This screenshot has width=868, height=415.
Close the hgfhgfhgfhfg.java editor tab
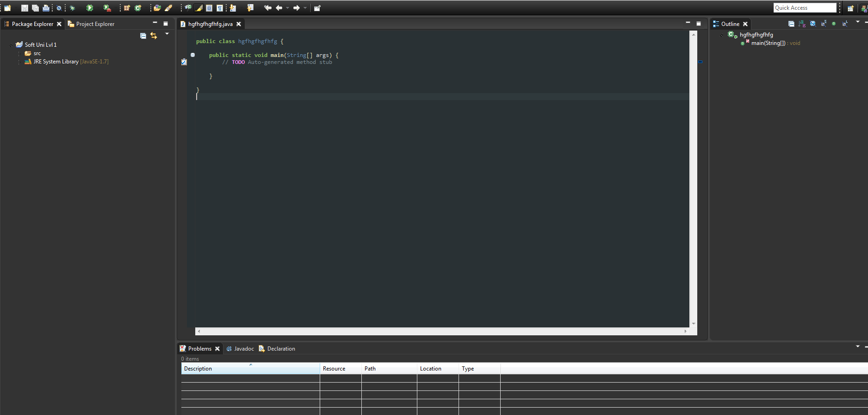(239, 24)
